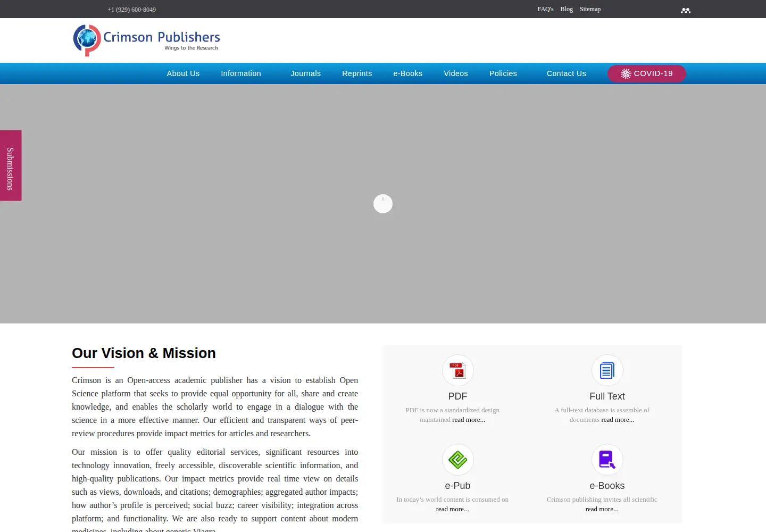Click the Crimson Publishers logo text

pyautogui.click(x=162, y=37)
